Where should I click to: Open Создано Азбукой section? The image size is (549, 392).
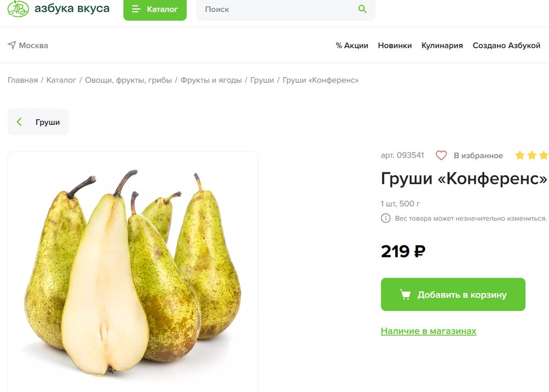click(506, 46)
